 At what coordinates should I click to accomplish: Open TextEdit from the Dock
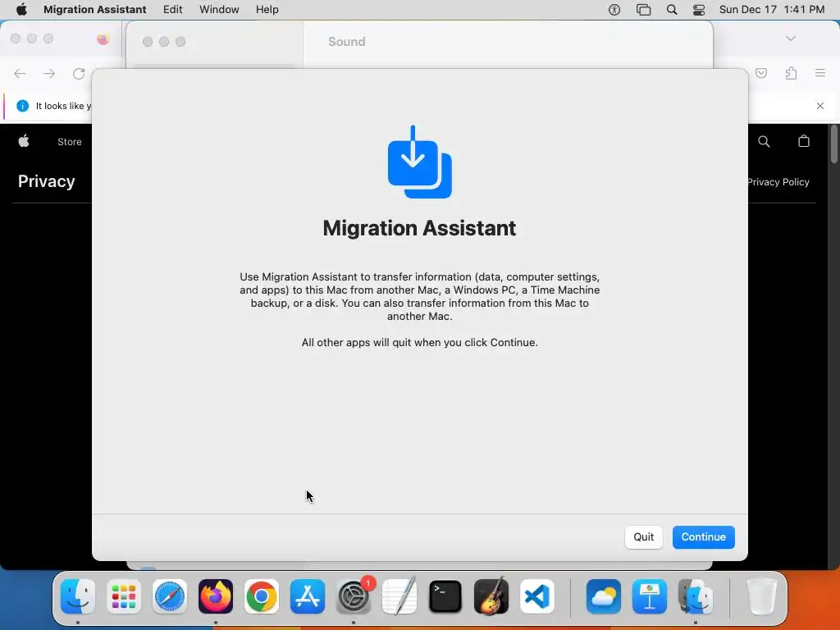tap(399, 596)
